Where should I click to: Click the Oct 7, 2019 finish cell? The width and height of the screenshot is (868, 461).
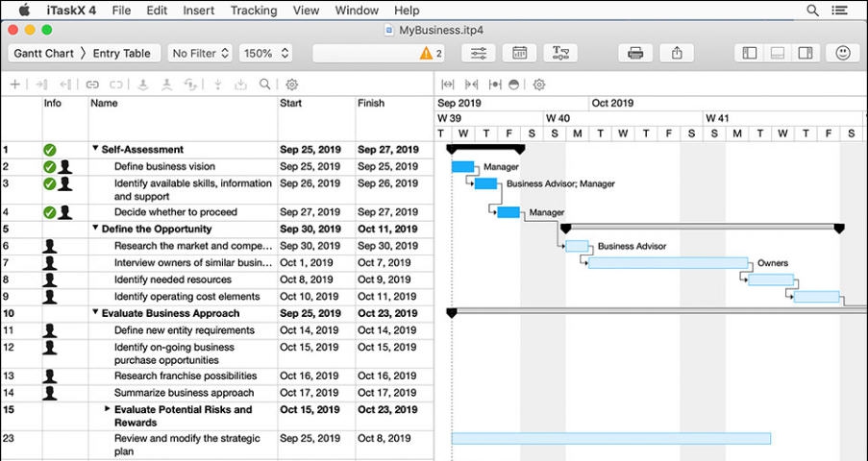[394, 263]
